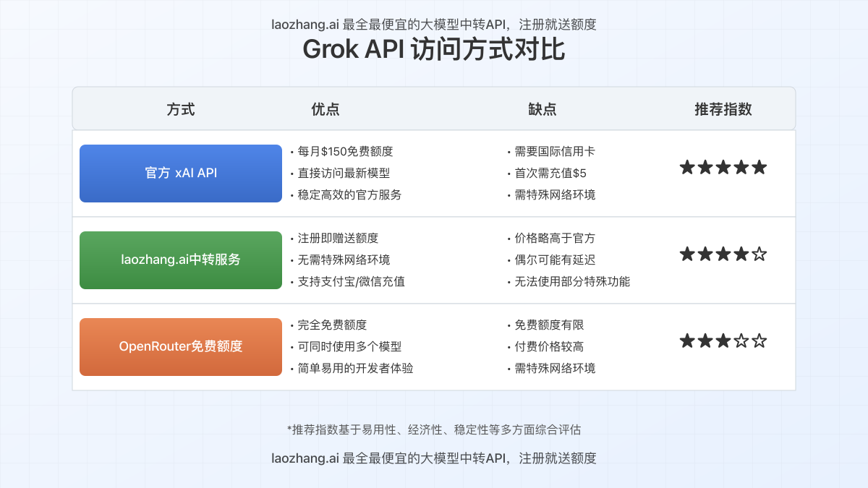Click the text 价格略高于官方
Image resolution: width=868 pixels, height=488 pixels.
[555, 239]
